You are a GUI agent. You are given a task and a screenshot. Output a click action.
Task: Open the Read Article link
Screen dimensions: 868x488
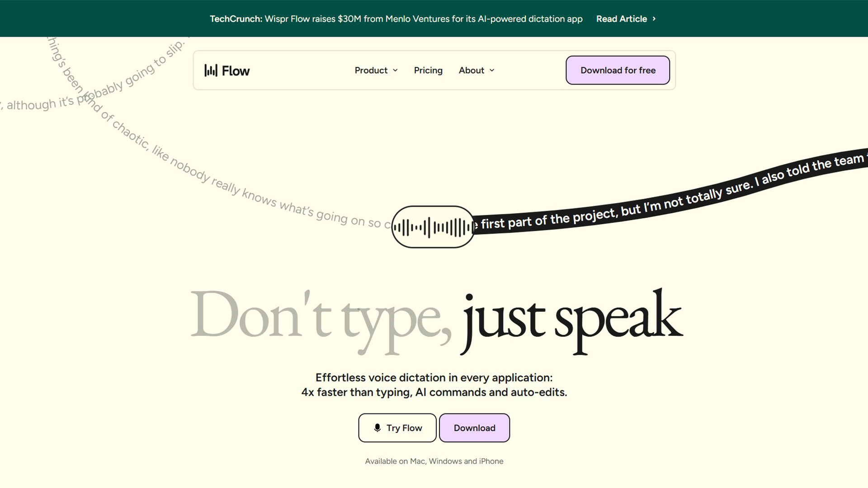[626, 19]
